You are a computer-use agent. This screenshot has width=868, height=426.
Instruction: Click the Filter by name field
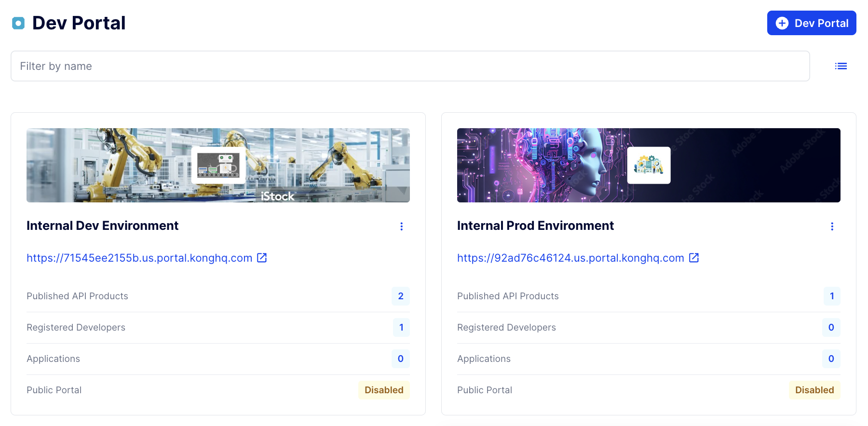tap(410, 66)
